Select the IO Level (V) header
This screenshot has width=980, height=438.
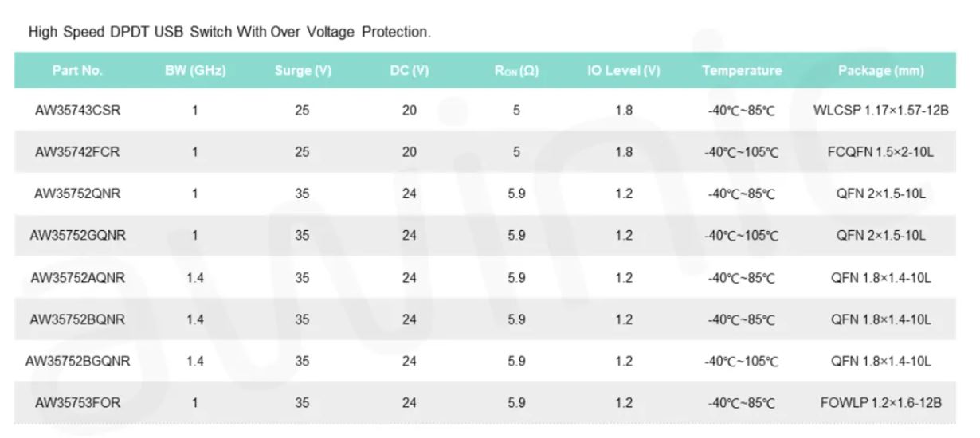coord(624,70)
